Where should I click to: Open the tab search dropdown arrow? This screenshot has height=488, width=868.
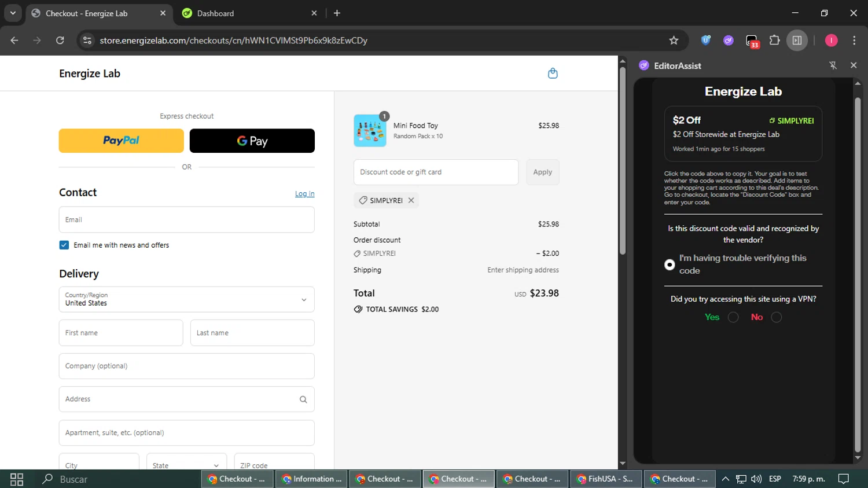[x=13, y=13]
